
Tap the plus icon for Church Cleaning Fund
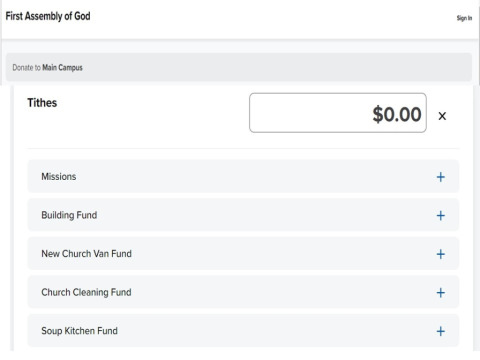point(441,293)
